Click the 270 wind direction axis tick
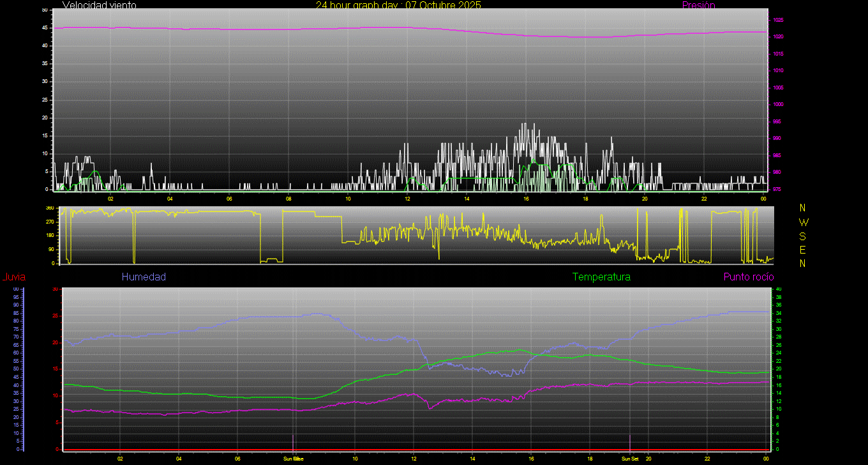The height and width of the screenshot is (465, 868). click(x=50, y=222)
